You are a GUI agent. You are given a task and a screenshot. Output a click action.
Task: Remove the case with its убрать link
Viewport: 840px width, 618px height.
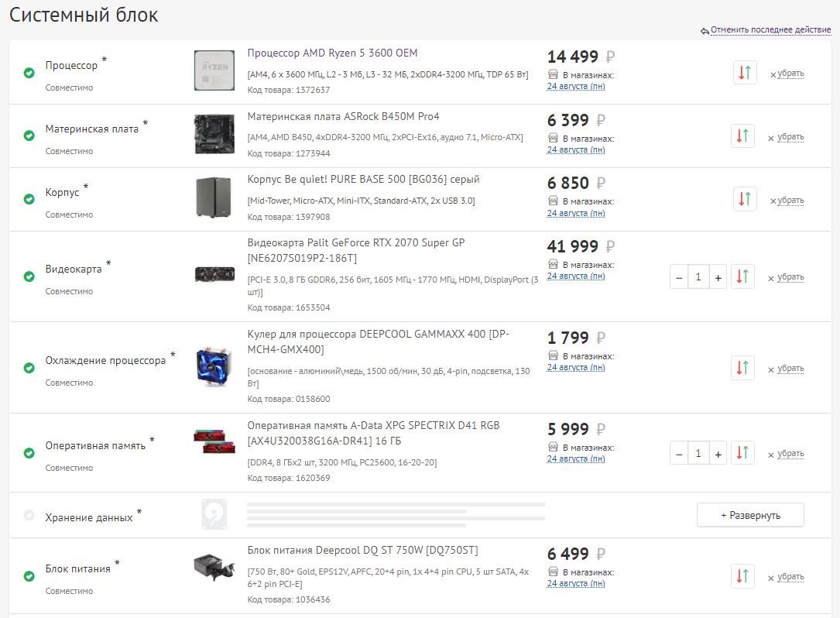[x=790, y=201]
